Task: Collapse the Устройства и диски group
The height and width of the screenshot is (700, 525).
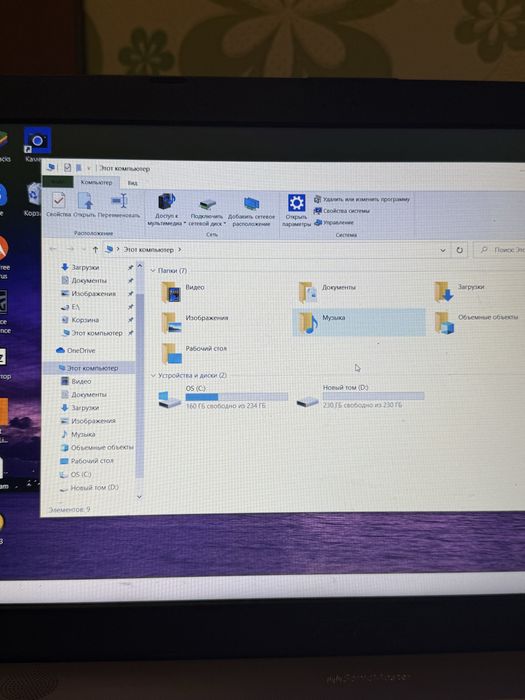Action: pyautogui.click(x=154, y=375)
